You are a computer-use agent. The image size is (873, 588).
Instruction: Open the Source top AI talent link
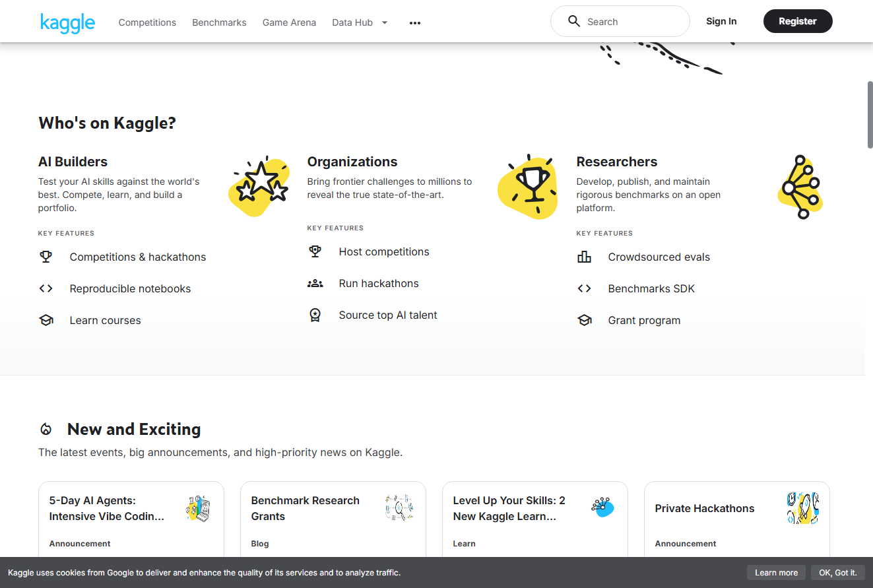click(x=388, y=315)
